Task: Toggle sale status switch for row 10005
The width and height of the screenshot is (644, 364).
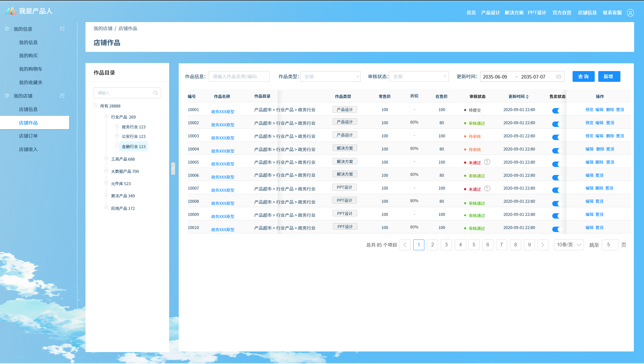Action: click(557, 164)
